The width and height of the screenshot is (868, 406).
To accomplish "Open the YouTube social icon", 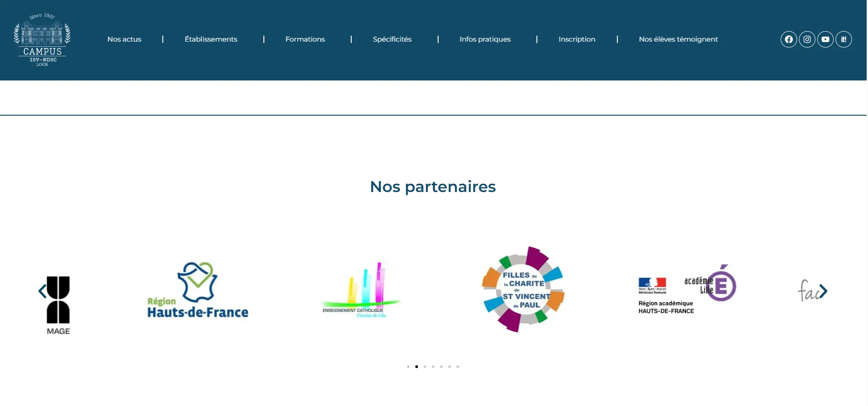I will 825,39.
